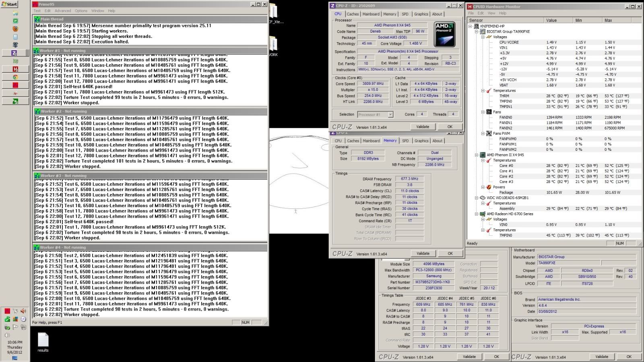Screen dimensions: 644x362
Task: Collapse the Fans PWM branch
Action: pos(483,134)
